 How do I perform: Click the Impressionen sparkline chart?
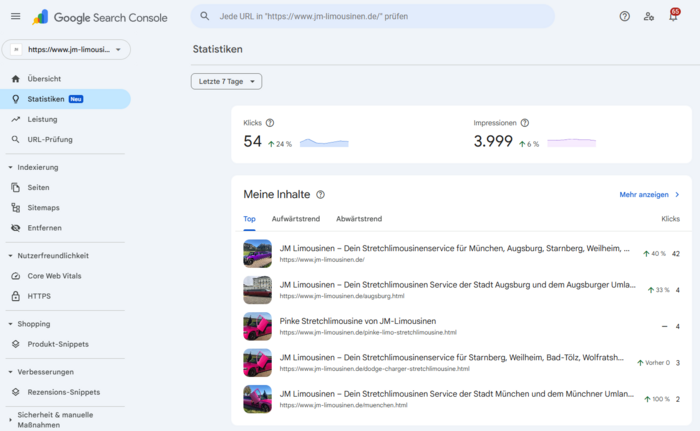click(571, 142)
